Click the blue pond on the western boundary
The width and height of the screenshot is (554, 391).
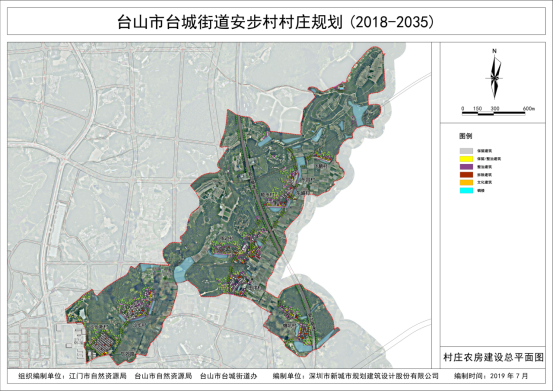click(183, 270)
